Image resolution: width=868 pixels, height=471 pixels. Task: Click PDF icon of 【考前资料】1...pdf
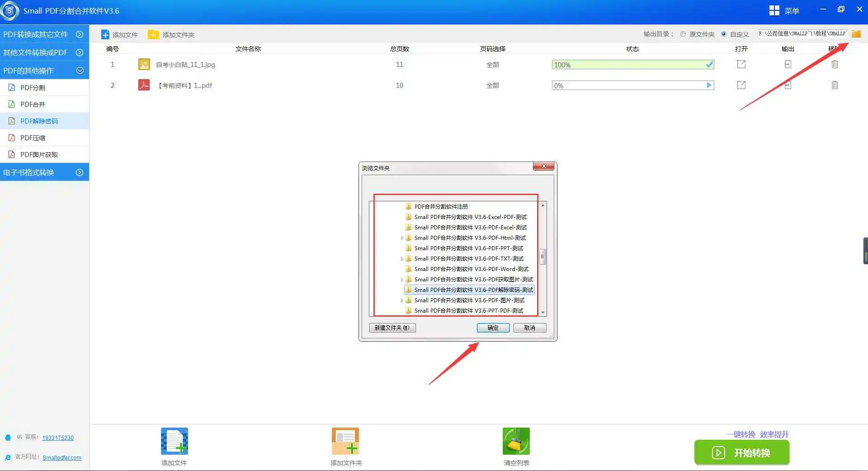144,85
